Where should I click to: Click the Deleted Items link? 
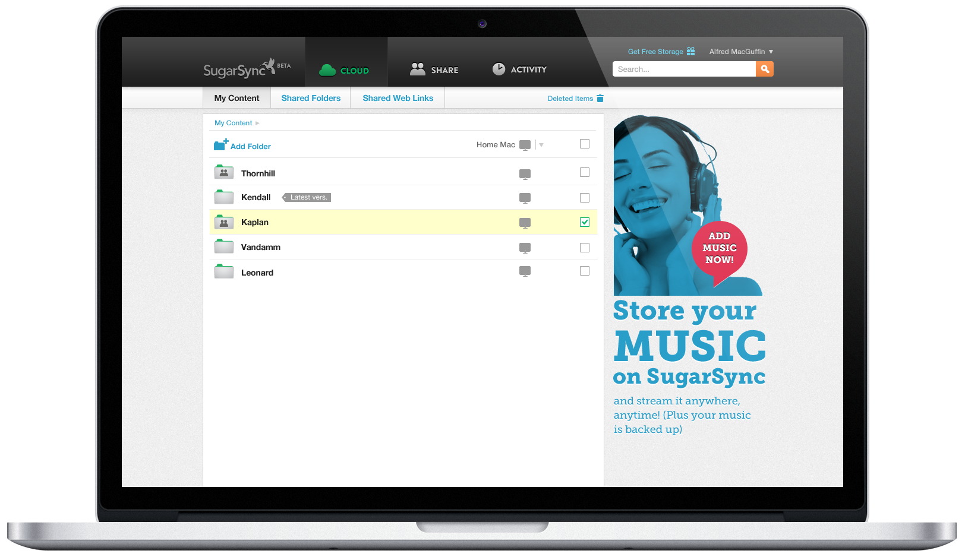point(570,99)
